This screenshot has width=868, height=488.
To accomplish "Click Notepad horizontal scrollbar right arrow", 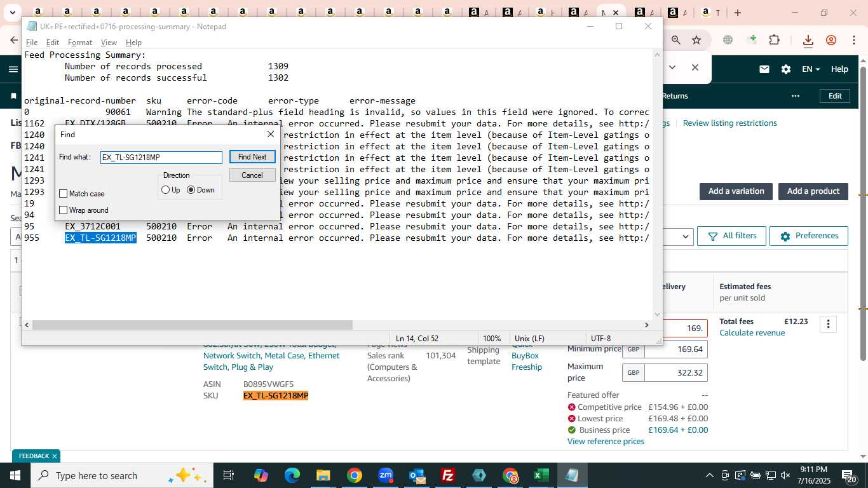I will pyautogui.click(x=647, y=325).
